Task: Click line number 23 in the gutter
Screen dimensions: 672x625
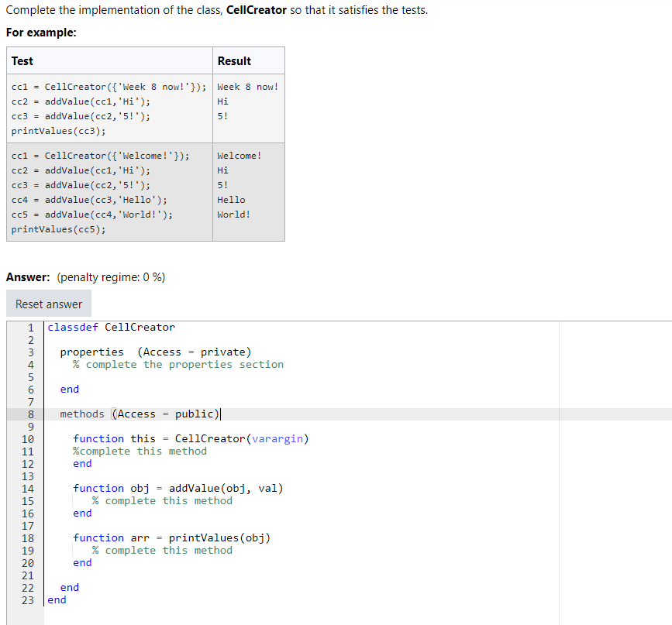Action: tap(28, 600)
